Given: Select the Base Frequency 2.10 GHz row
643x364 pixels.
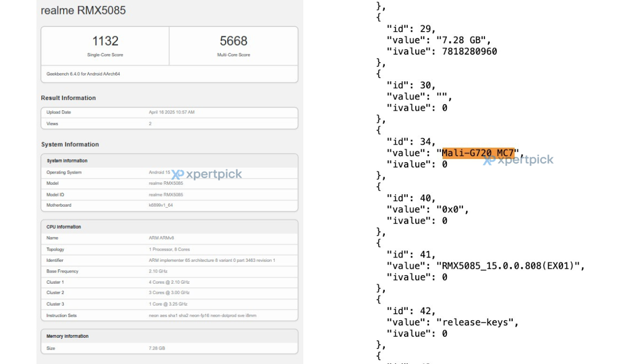Looking at the screenshot, I should (x=169, y=271).
